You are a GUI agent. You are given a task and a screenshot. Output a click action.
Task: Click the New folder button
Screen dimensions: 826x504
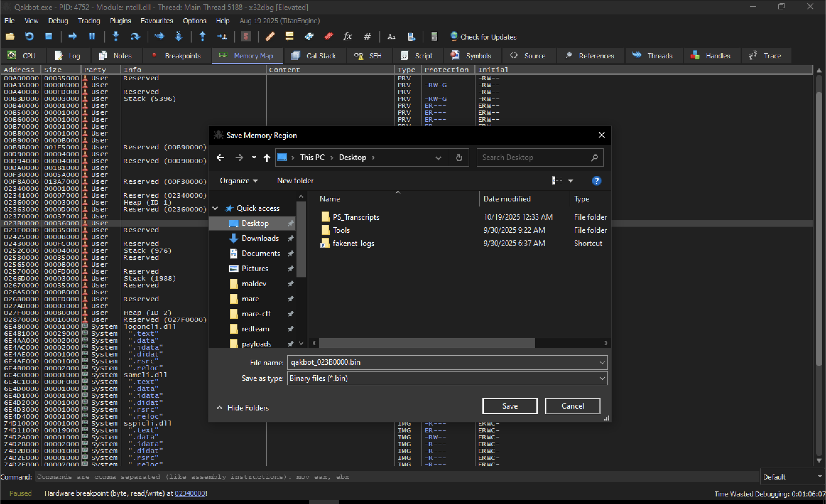point(295,181)
